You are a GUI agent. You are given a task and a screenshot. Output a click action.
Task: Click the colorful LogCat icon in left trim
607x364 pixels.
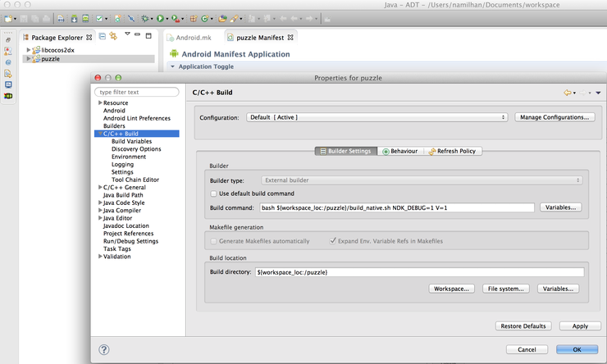click(8, 96)
